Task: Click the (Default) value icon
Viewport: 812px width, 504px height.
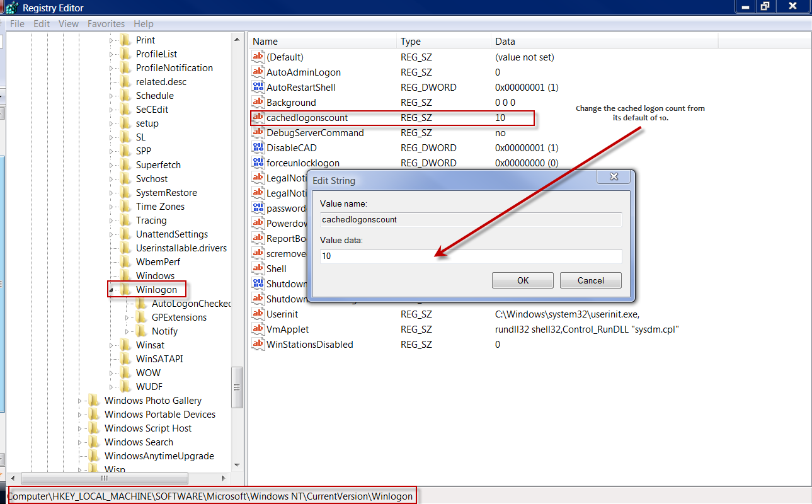Action: pos(258,57)
